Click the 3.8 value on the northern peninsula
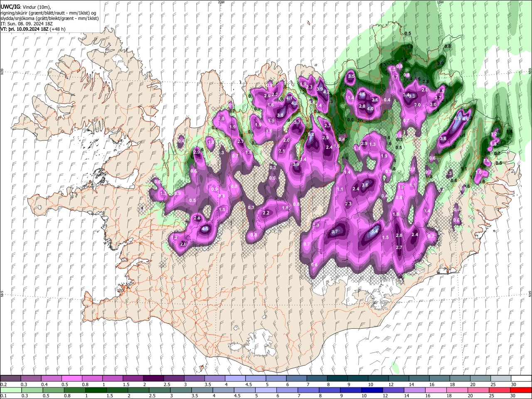 (x=281, y=116)
